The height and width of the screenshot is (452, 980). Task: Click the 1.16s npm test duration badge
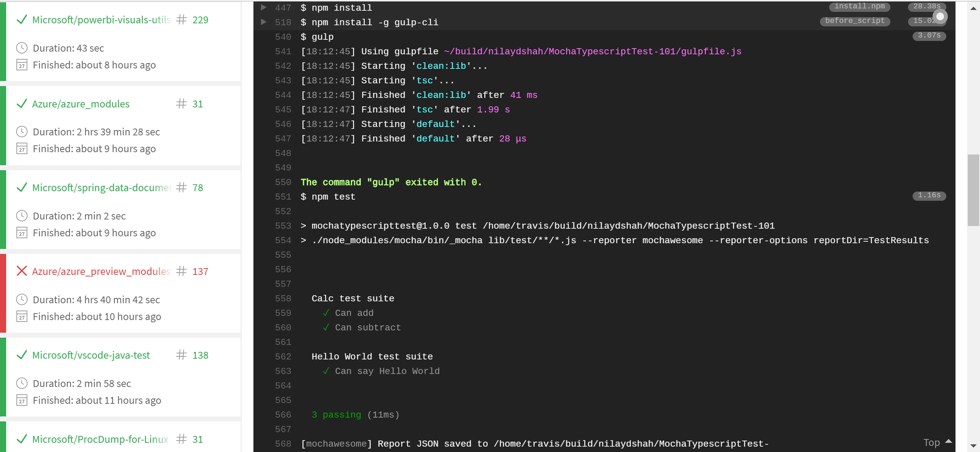coord(929,195)
